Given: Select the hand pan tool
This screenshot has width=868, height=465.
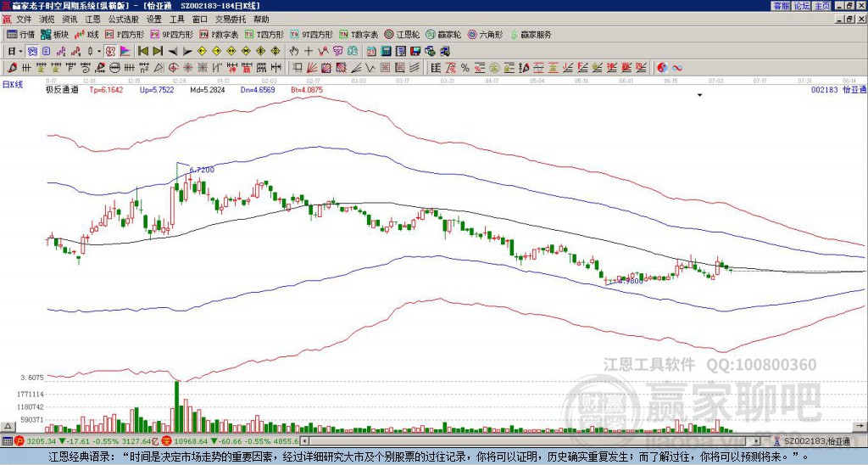Looking at the screenshot, I should [294, 52].
